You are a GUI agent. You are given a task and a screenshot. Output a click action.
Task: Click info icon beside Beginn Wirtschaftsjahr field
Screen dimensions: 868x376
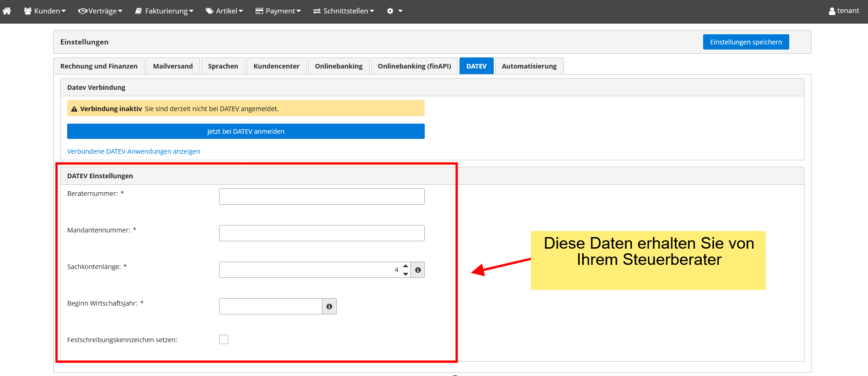point(329,307)
